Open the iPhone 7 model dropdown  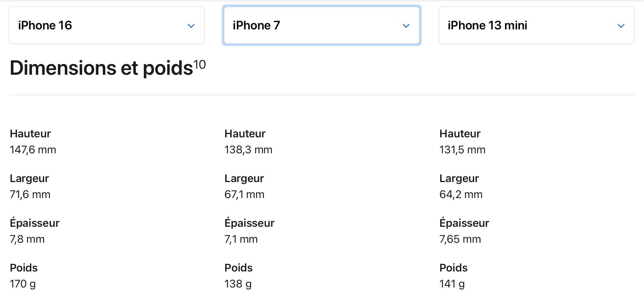[321, 26]
